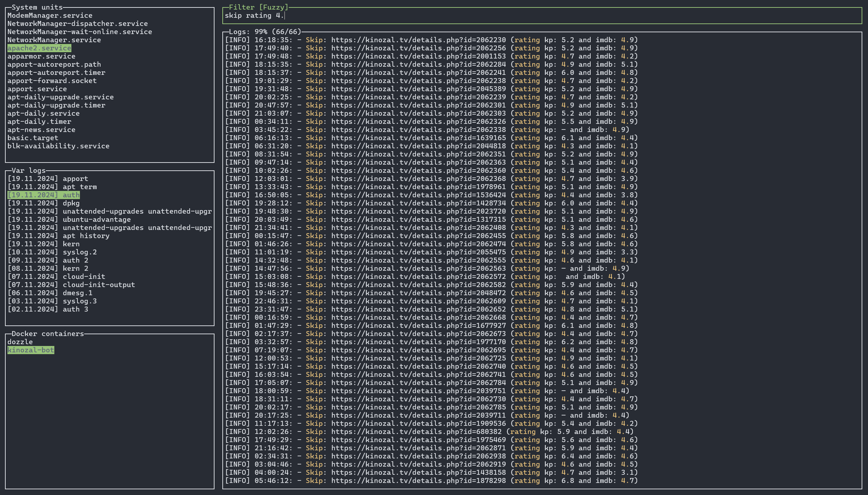Open the apt history var log

pyautogui.click(x=58, y=236)
